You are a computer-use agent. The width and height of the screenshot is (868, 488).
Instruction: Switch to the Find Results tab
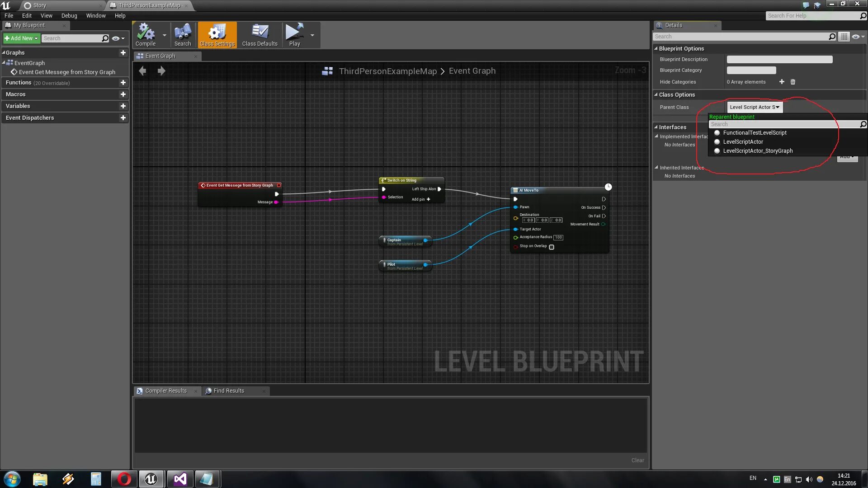tap(229, 391)
